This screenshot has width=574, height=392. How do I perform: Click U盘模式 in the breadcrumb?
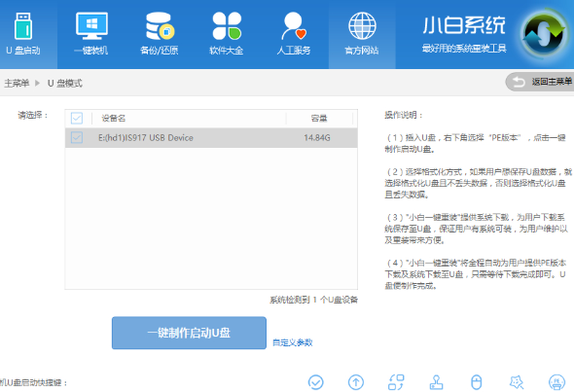point(65,83)
